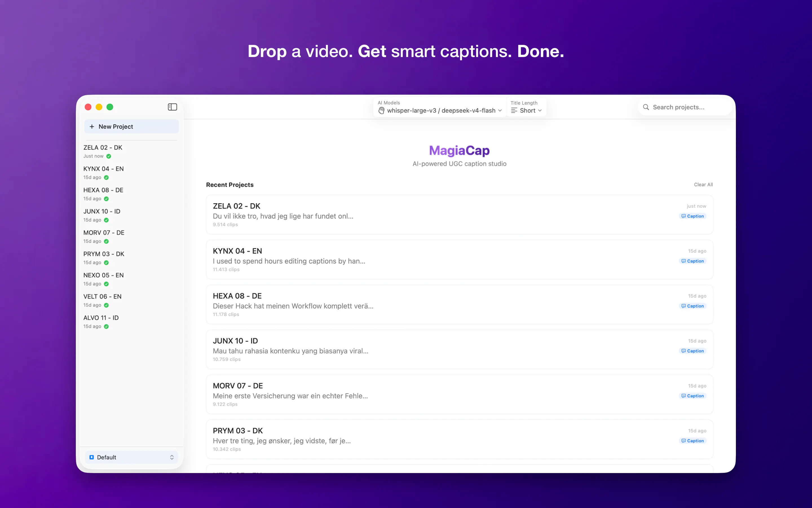The image size is (812, 508).
Task: Click green check under JUNX 10 - ID sidebar
Action: click(x=106, y=220)
